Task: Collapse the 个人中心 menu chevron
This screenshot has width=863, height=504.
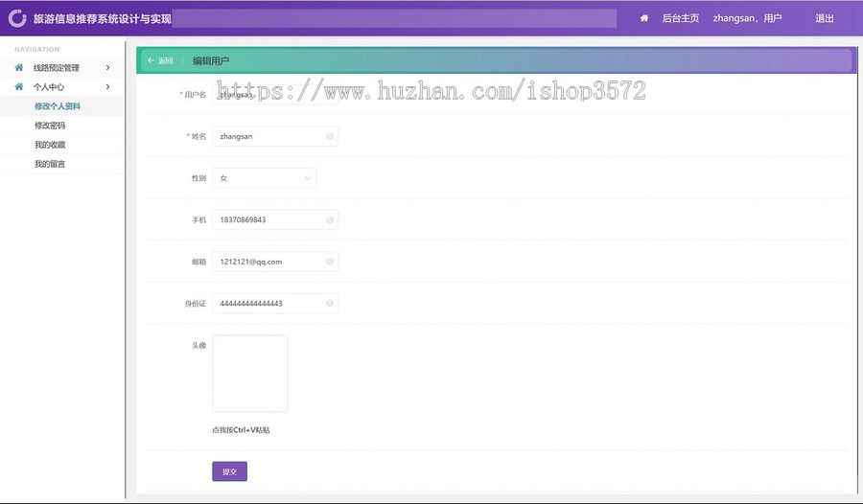Action: (107, 87)
